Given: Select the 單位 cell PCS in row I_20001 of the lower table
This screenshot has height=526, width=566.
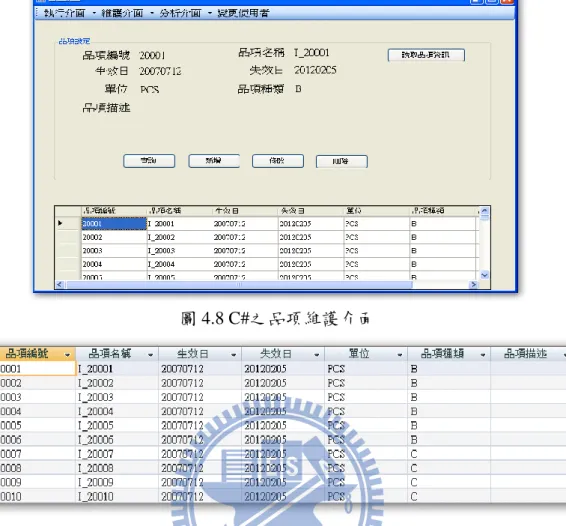Looking at the screenshot, I should (366, 369).
